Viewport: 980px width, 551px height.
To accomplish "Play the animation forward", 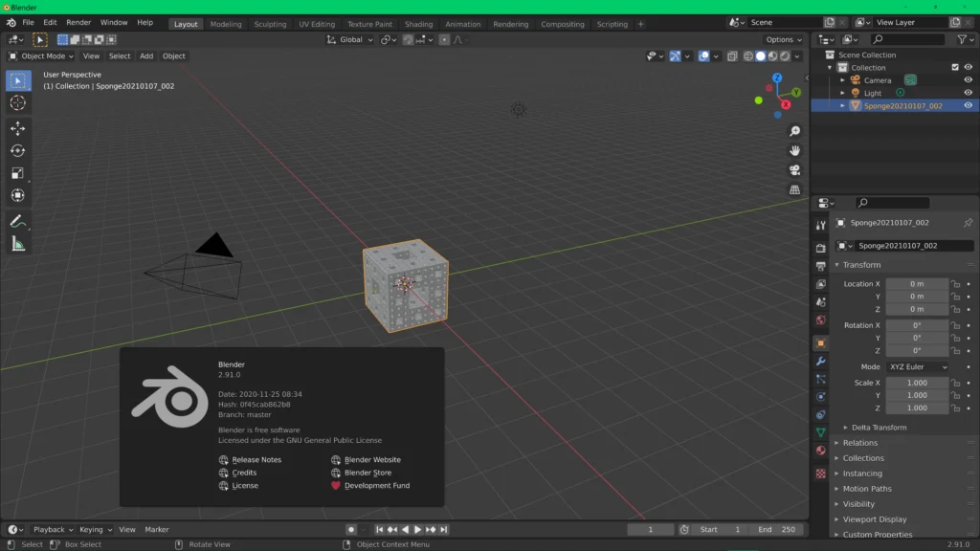I will (x=417, y=529).
